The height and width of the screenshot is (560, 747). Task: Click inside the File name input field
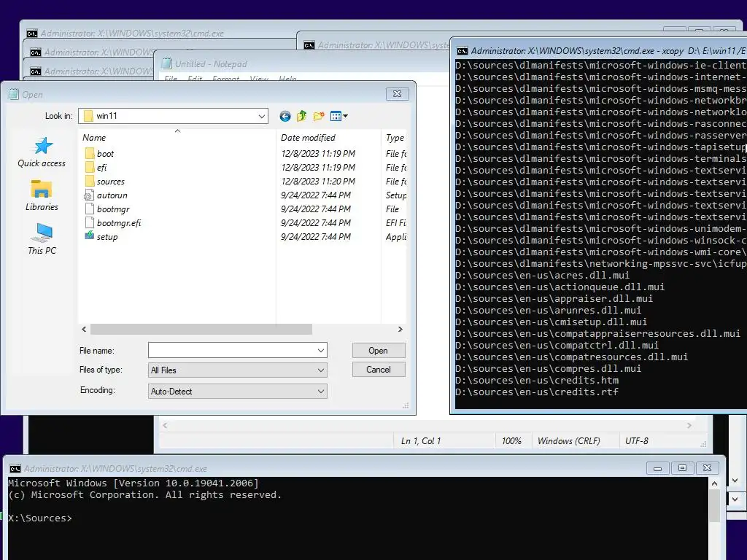click(x=232, y=351)
